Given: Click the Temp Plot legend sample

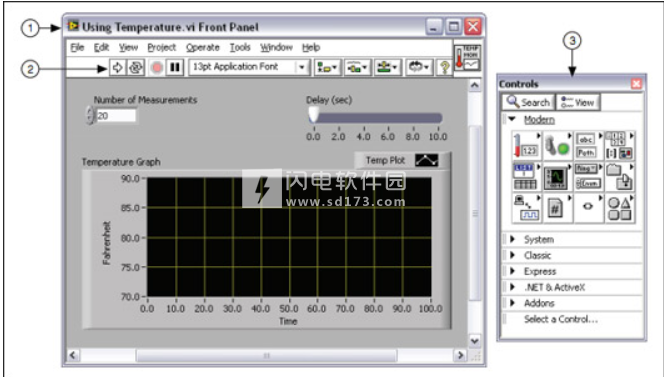Looking at the screenshot, I should 426,160.
